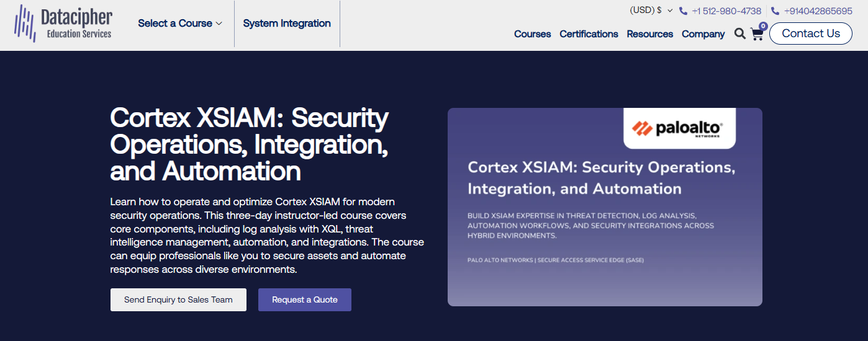This screenshot has width=868, height=341.
Task: Open the Certifications menu
Action: [589, 34]
